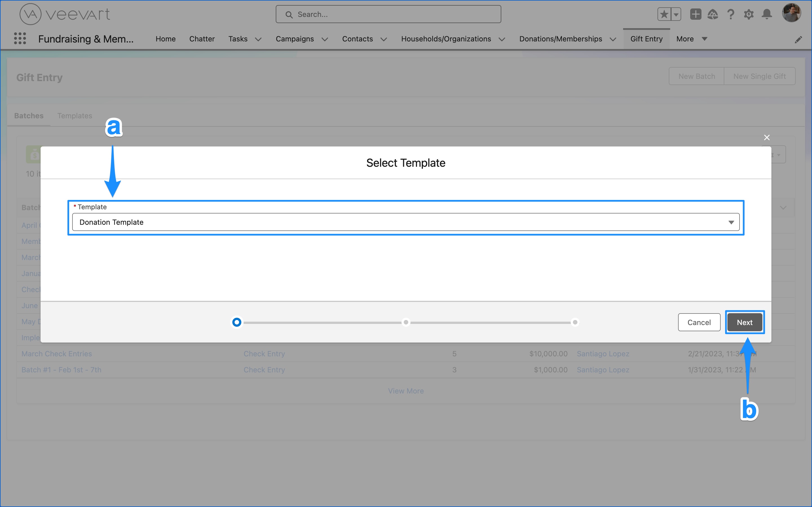Click the View More link
Screen dimensions: 812x507
[x=405, y=391]
